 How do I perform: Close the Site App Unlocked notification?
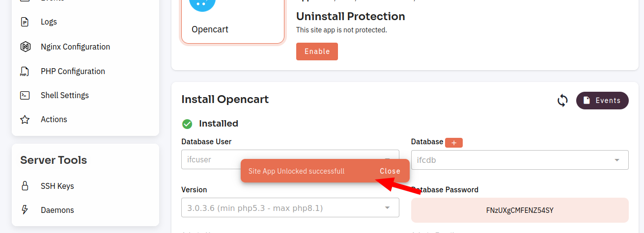[x=390, y=171]
